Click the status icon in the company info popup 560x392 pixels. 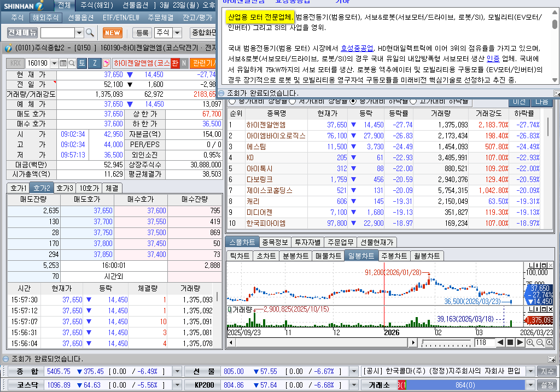pos(221,93)
